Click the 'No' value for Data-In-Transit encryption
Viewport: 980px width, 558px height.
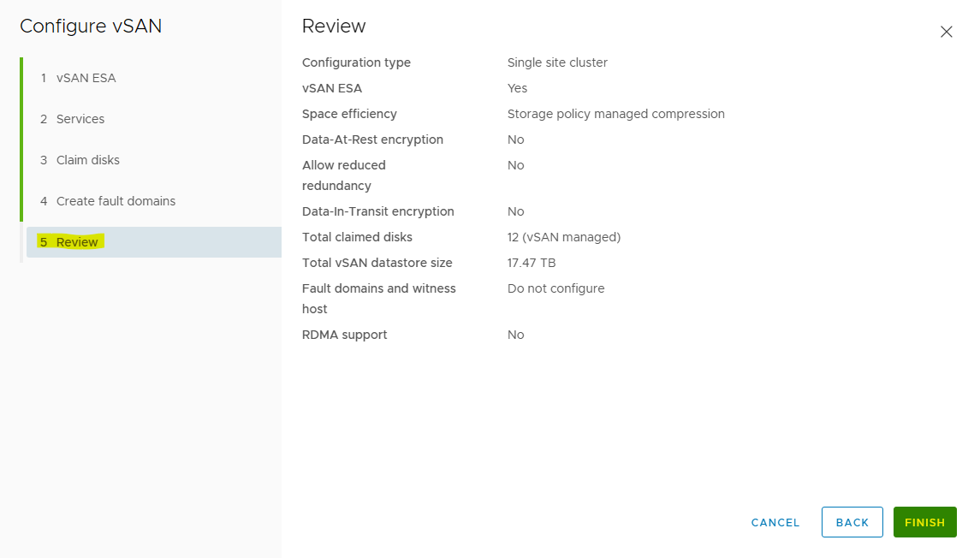coord(515,211)
